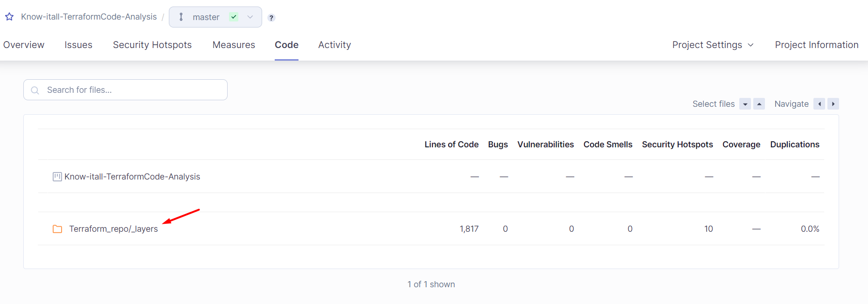Click the magnifier icon in file search
This screenshot has width=868, height=304.
35,90
